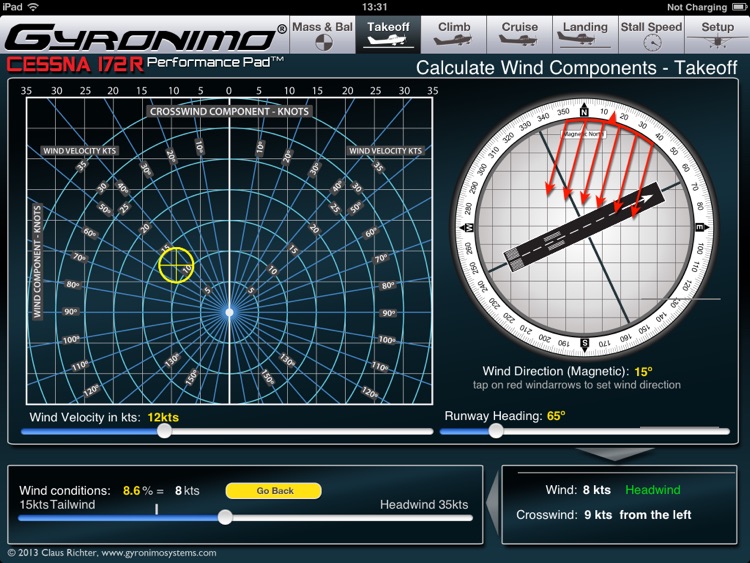Click the Cessna 172R title text

tap(75, 65)
